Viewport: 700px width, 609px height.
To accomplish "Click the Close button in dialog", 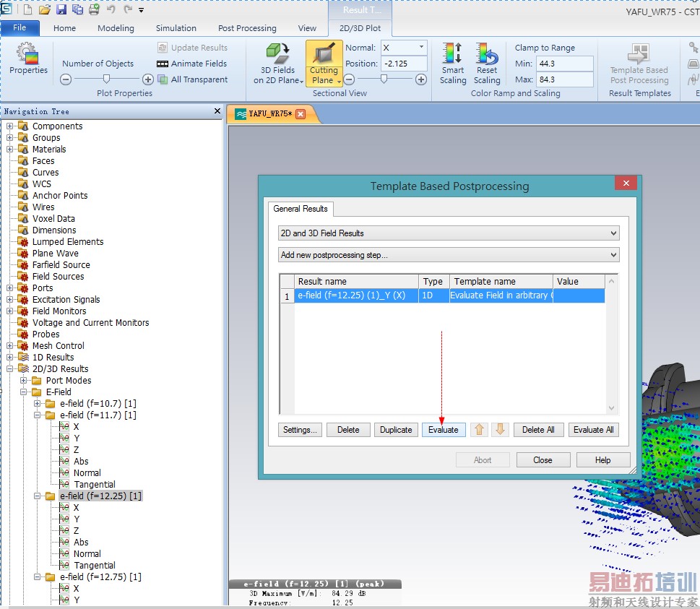I will pyautogui.click(x=543, y=460).
